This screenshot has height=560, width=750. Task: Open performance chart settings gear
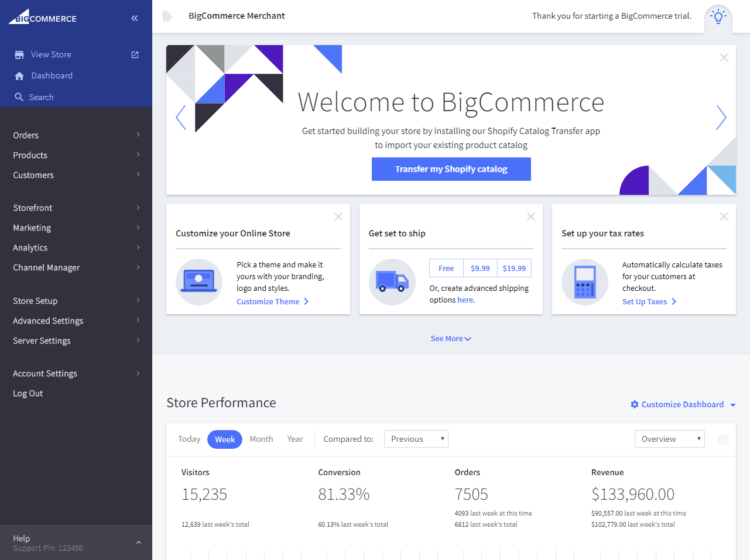723,439
